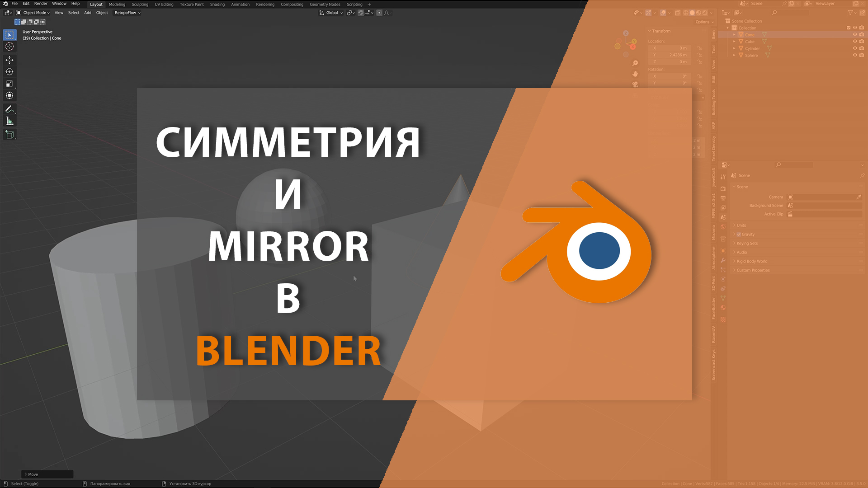Select the Move tool in toolbar

[8, 60]
